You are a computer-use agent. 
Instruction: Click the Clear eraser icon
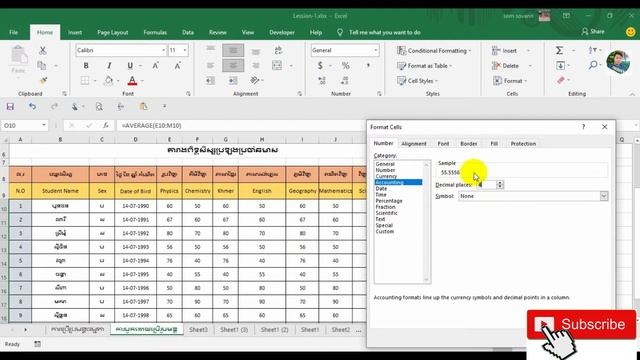561,80
